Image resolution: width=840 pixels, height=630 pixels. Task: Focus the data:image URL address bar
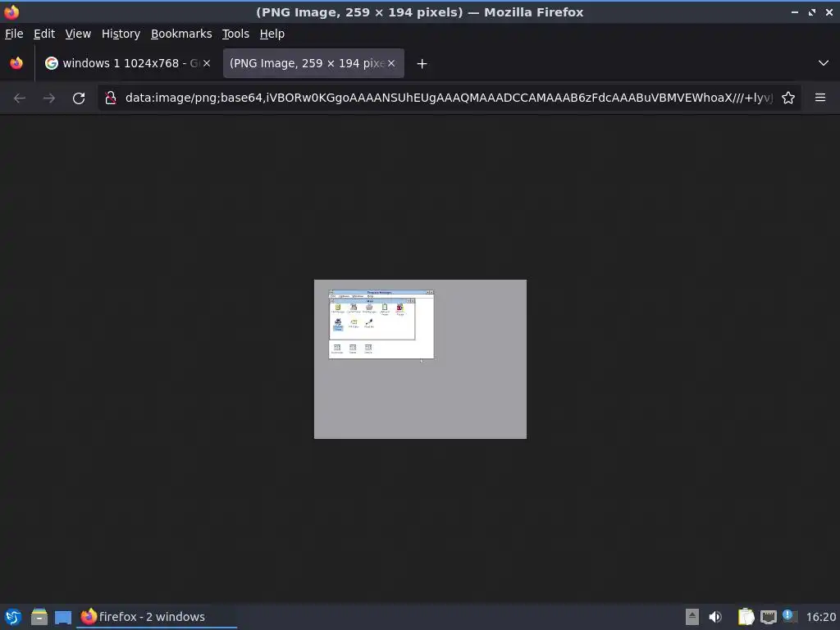pyautogui.click(x=449, y=98)
